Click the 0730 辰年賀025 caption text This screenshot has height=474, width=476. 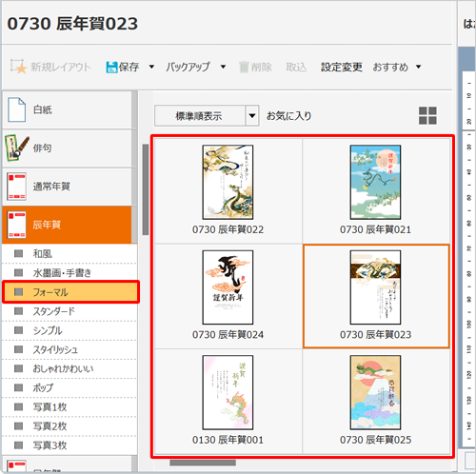point(375,440)
